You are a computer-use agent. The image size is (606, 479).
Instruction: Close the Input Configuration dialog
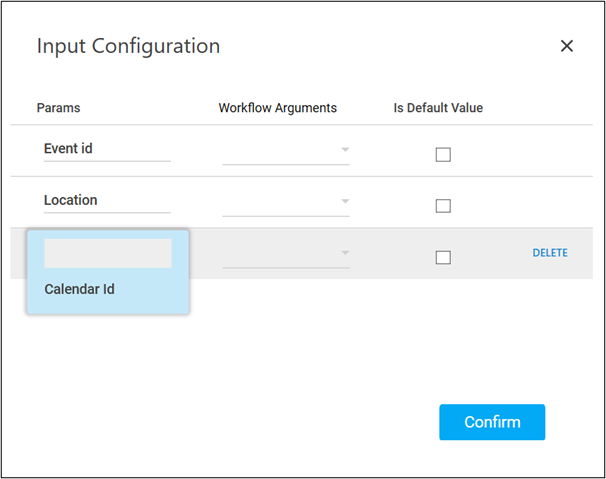[567, 46]
